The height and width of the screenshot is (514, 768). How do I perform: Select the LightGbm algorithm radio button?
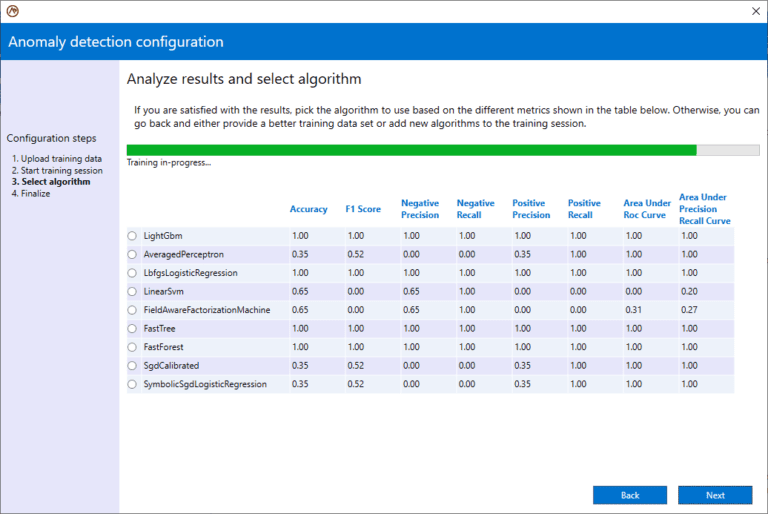(132, 235)
